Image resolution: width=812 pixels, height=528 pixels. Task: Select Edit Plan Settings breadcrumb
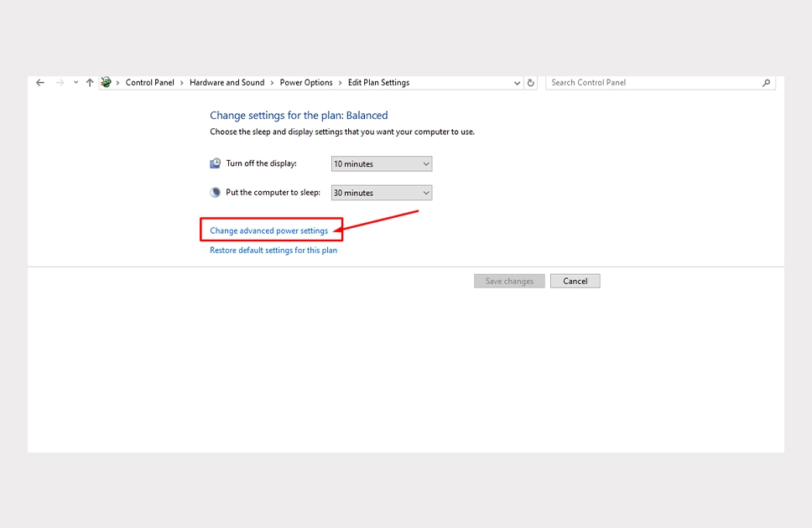pyautogui.click(x=378, y=83)
